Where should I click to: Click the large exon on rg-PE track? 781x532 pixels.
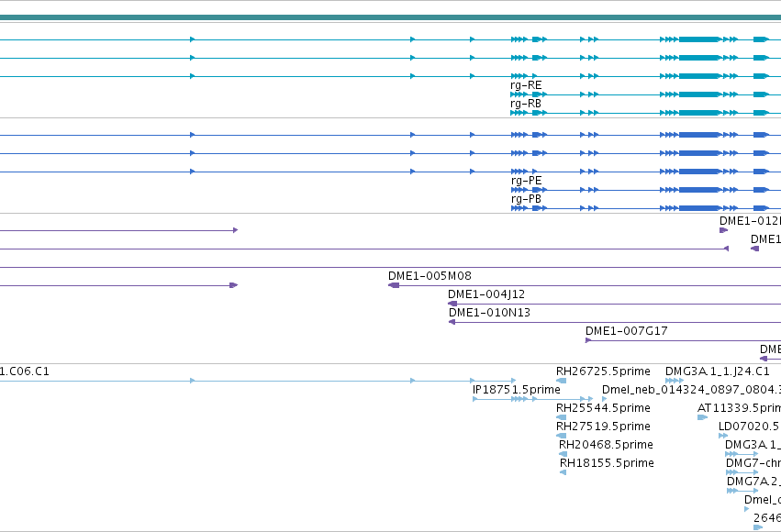coord(700,190)
